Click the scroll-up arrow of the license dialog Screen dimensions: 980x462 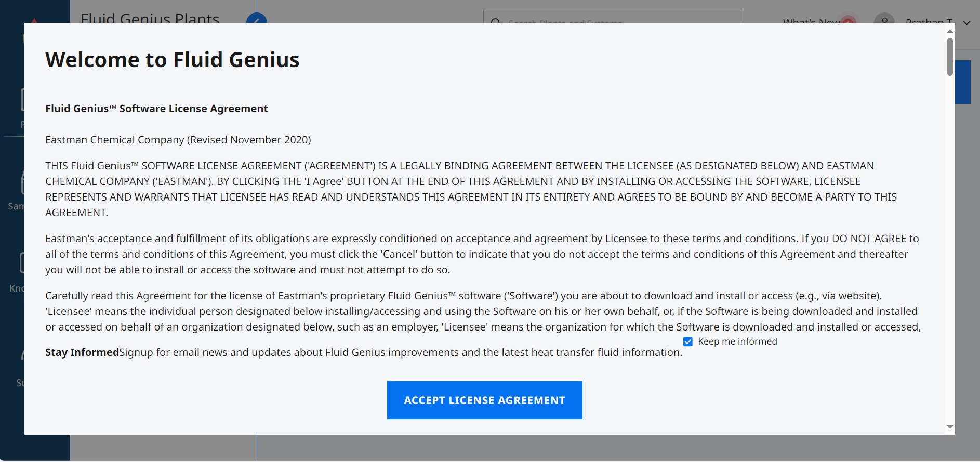coord(950,31)
